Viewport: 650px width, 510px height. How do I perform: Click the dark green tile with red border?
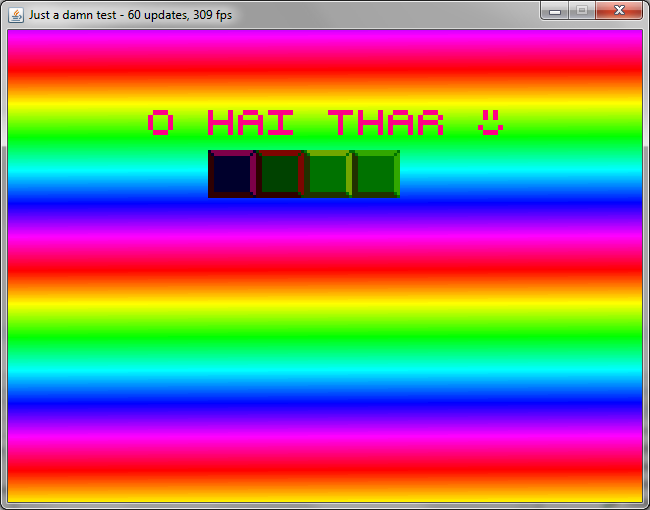click(280, 174)
